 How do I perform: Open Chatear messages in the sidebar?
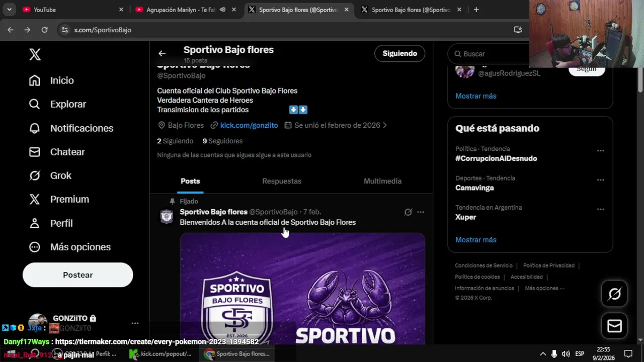57,152
